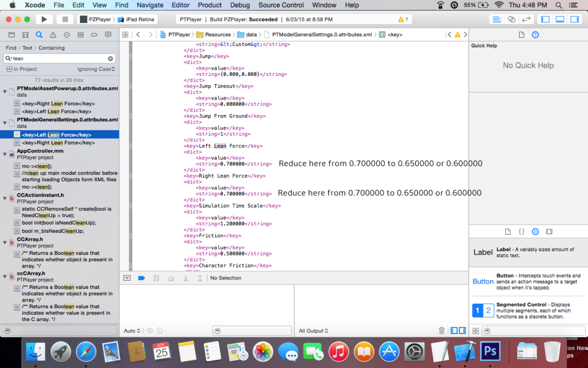Image resolution: width=588 pixels, height=368 pixels.
Task: Choose iPad Retina destination
Action: pyautogui.click(x=136, y=19)
